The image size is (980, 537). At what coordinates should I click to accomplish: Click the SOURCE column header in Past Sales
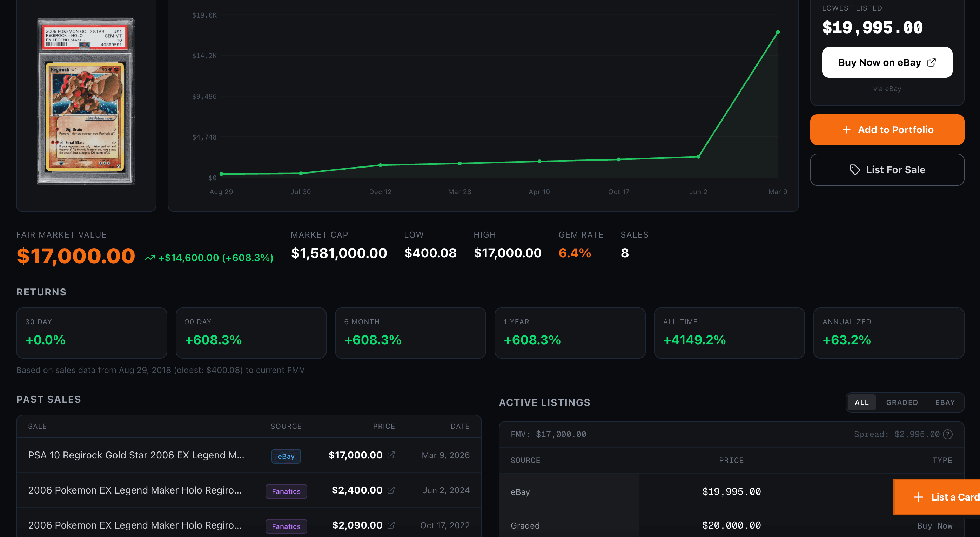click(x=286, y=426)
